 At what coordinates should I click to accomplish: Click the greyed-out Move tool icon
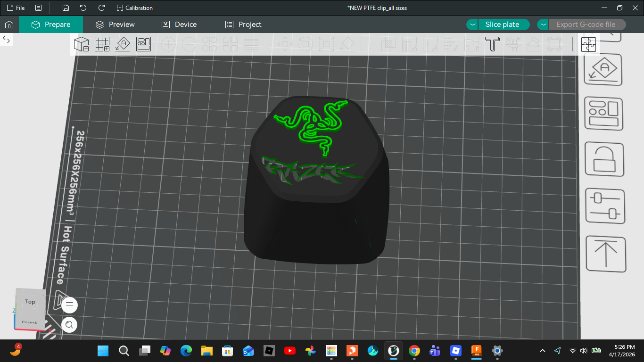point(285,44)
